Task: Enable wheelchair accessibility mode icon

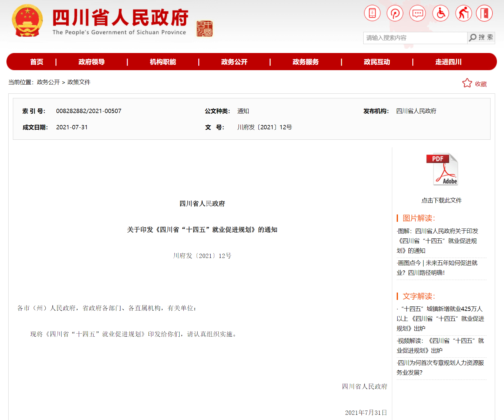Action: tap(441, 13)
